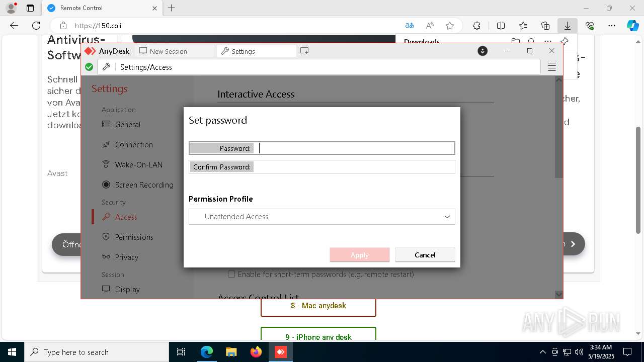Open File Explorer from taskbar
Viewport: 644px width, 362px height.
coord(231,352)
